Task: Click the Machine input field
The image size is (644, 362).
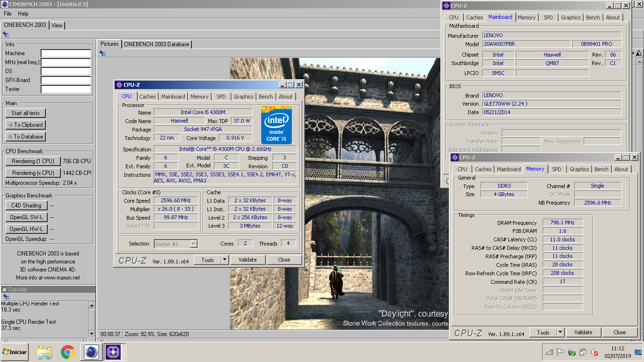Action: (66, 53)
